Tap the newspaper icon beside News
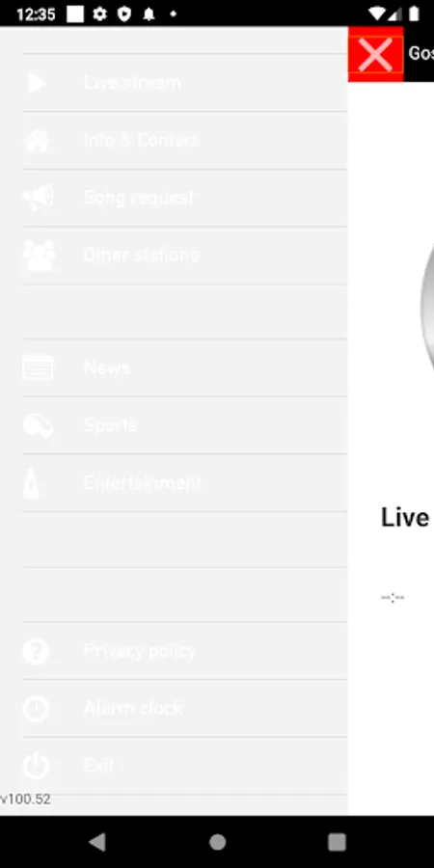Image resolution: width=434 pixels, height=868 pixels. pos(38,367)
